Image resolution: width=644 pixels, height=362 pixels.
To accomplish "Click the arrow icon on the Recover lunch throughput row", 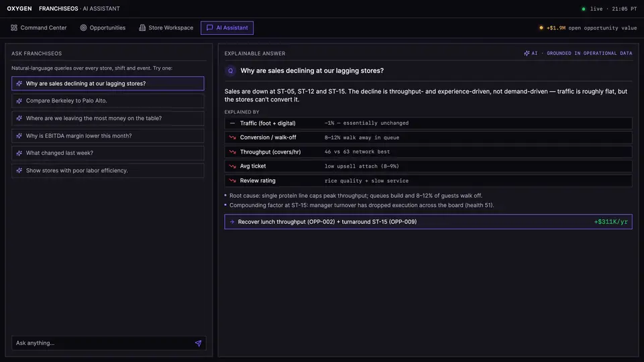I will (232, 222).
